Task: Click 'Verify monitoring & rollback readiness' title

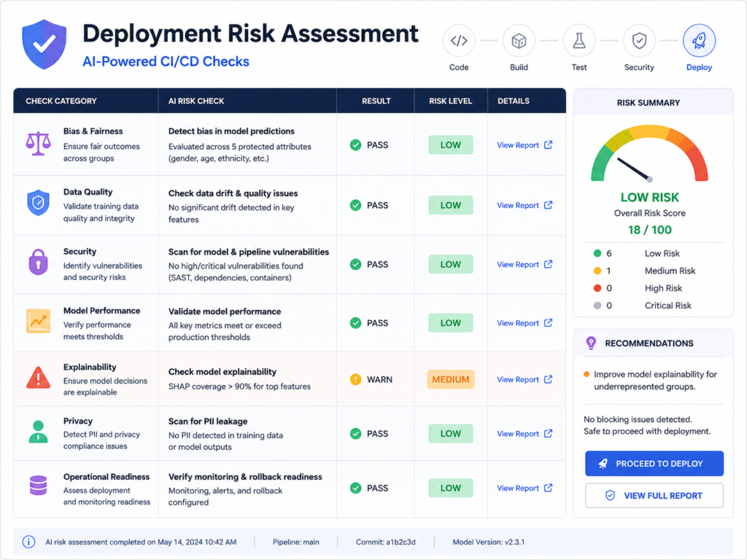Action: point(245,477)
